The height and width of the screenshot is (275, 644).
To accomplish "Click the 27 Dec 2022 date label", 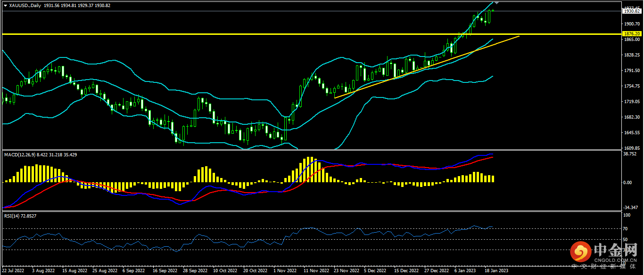I will [436, 271].
